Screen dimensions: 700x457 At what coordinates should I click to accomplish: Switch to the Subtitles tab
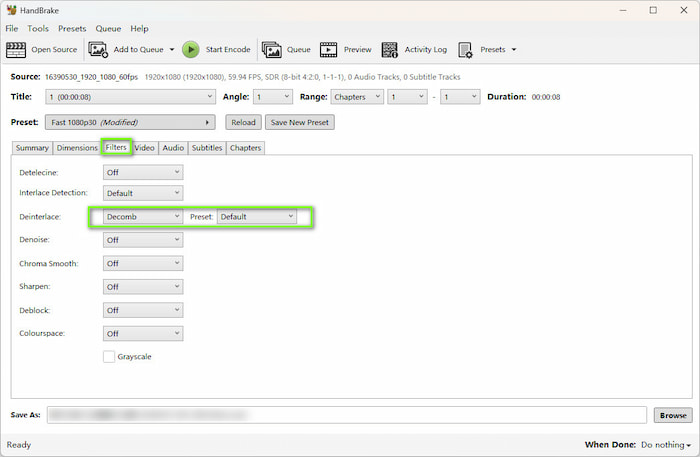[x=207, y=148]
